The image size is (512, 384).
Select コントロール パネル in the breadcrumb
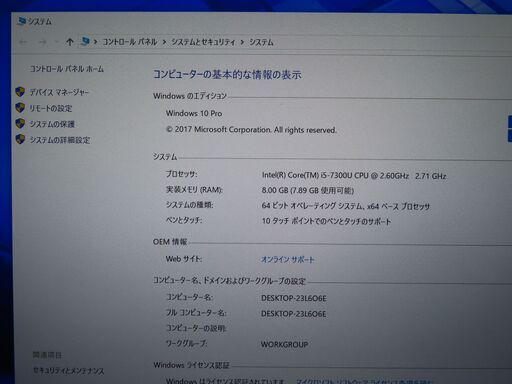(130, 42)
